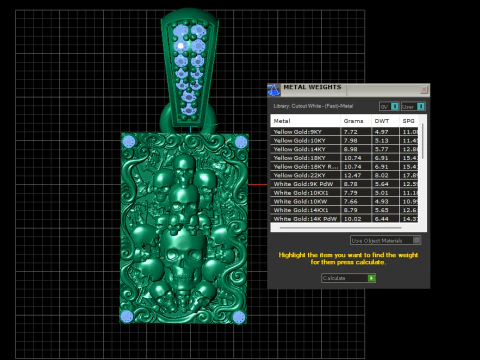This screenshot has width=480, height=360.
Task: Click the horizontal scrollbar of metal list
Action: [340, 228]
